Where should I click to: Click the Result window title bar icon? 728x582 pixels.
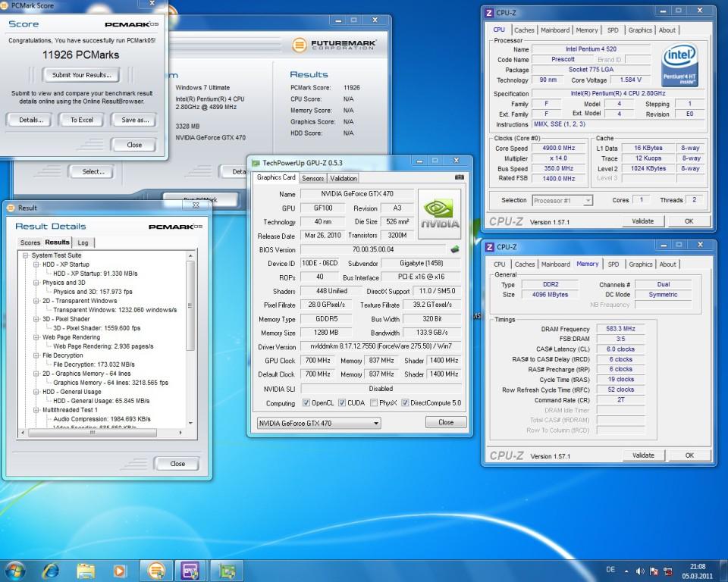click(x=11, y=208)
